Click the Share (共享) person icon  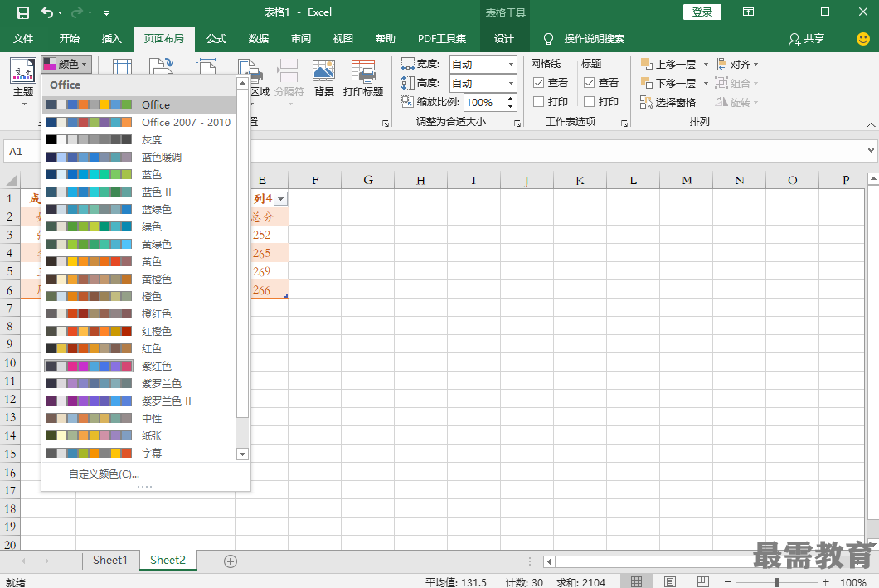[794, 39]
